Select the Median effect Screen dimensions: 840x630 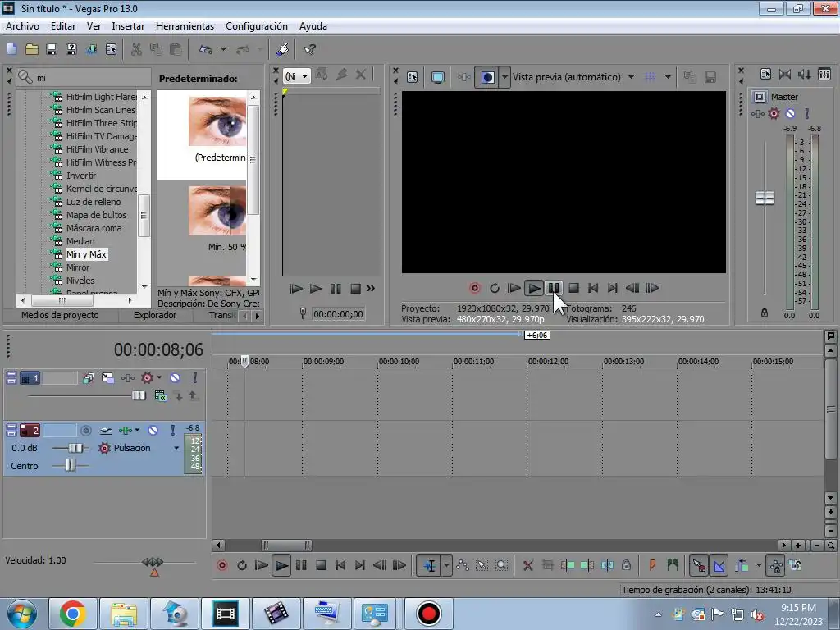80,241
